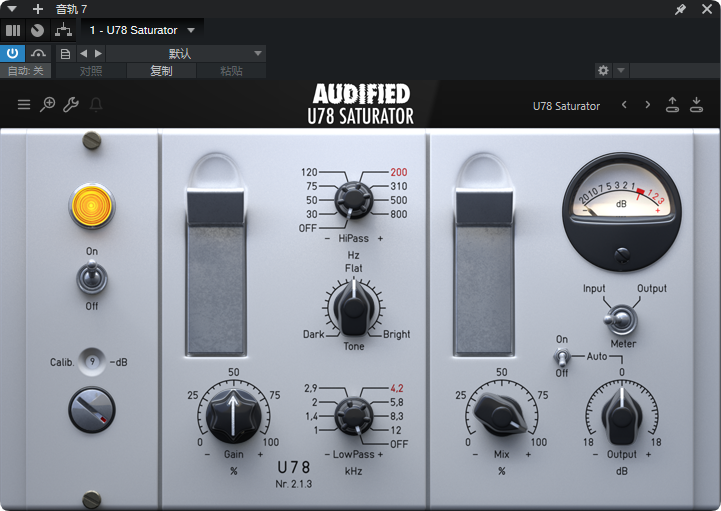The image size is (721, 511).
Task: Click the HiPass minus button
Action: pos(327,239)
